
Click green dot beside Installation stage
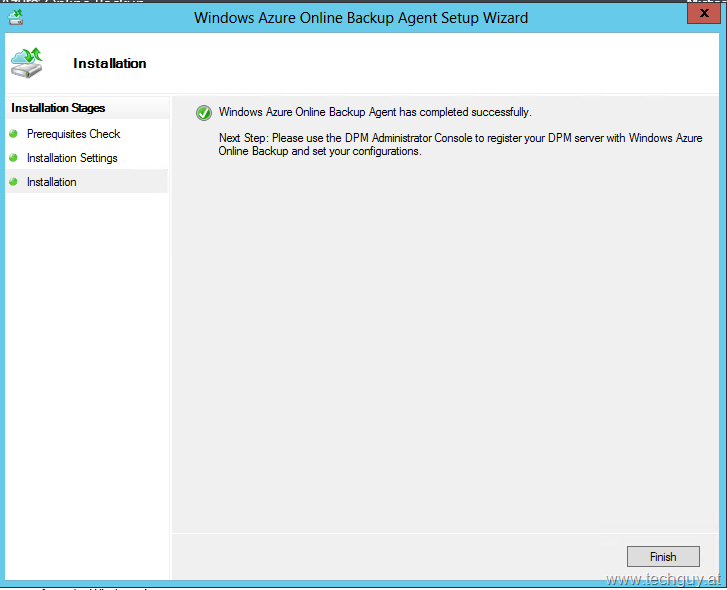[13, 182]
